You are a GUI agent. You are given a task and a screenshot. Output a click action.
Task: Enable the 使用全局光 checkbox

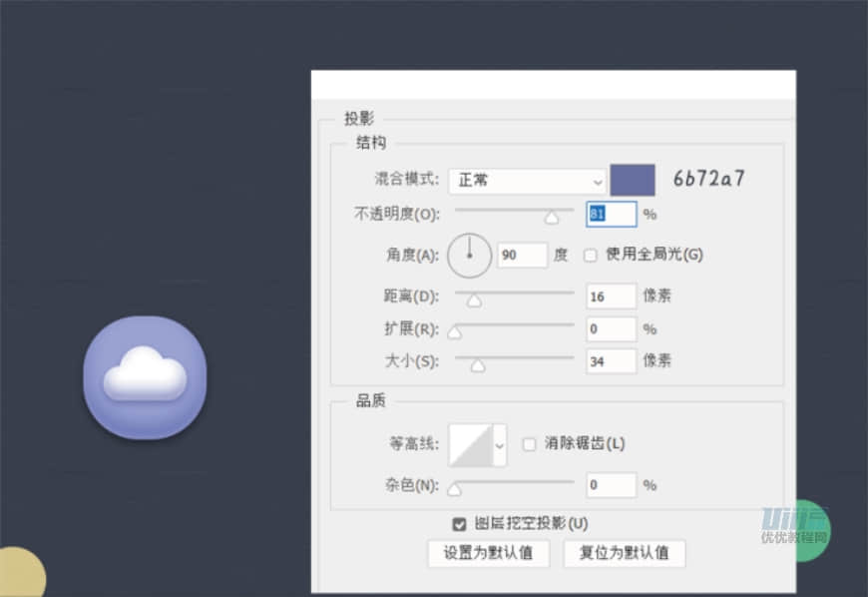591,255
